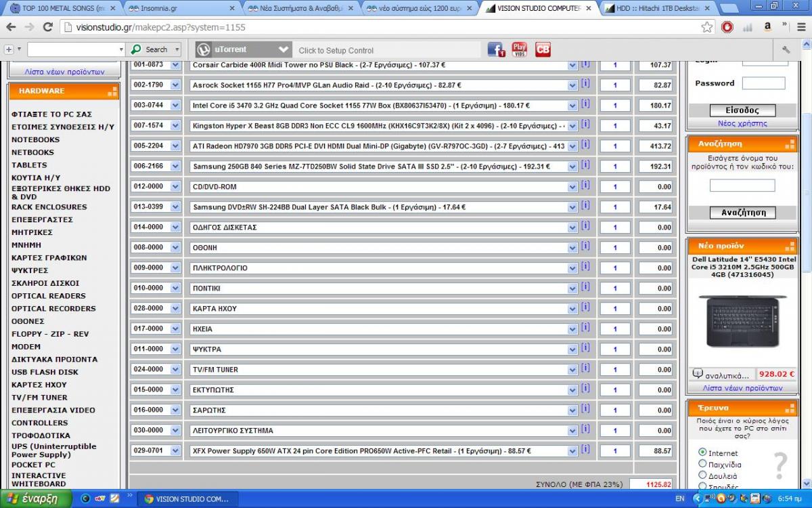The image size is (812, 508).
Task: Open info [i] for Asrock H77 Pro4/MVP row
Action: [585, 84]
